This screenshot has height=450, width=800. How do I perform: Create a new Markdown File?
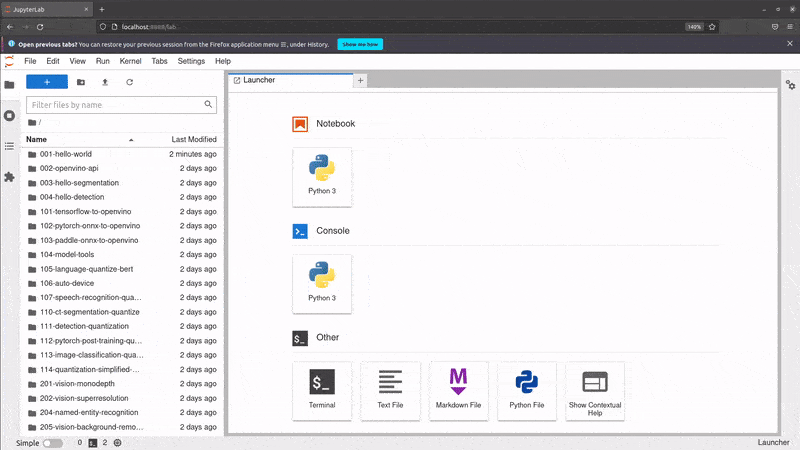[x=458, y=391]
